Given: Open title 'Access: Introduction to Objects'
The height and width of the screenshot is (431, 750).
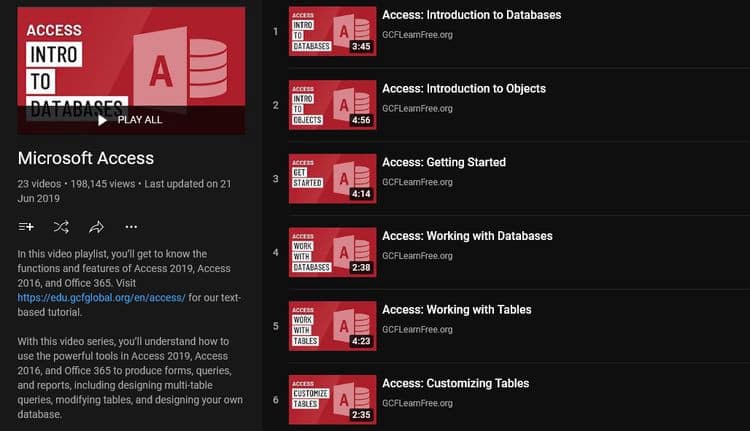Looking at the screenshot, I should pyautogui.click(x=464, y=88).
